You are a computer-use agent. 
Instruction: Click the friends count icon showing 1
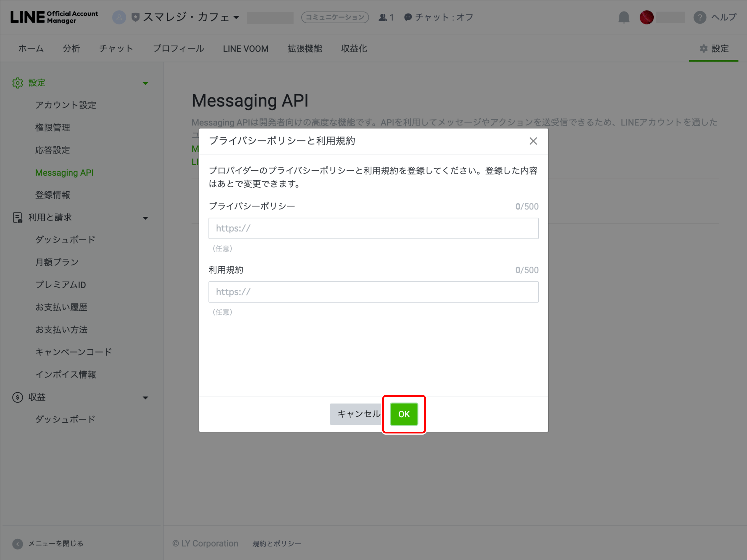(x=383, y=17)
